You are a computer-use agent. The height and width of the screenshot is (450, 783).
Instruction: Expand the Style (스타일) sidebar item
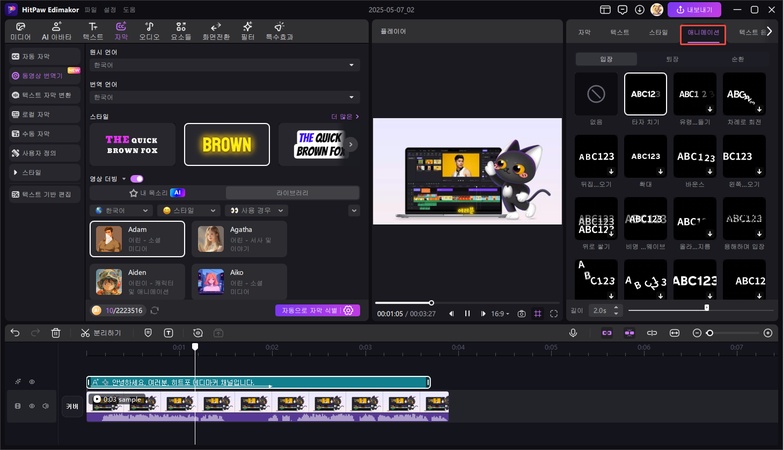coord(44,172)
